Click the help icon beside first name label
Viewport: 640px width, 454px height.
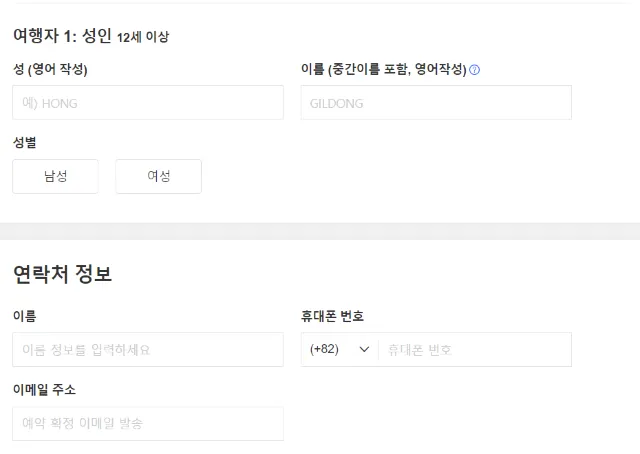pyautogui.click(x=474, y=70)
